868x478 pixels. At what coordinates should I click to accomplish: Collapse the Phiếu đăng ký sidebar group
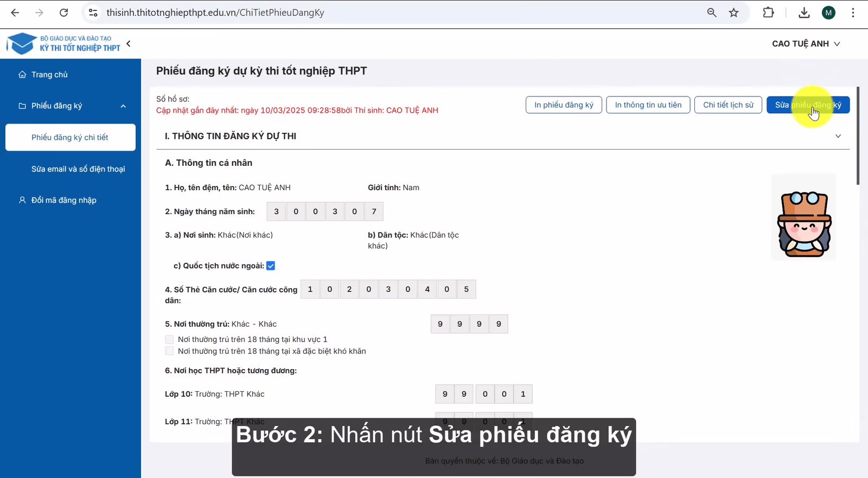71,106
